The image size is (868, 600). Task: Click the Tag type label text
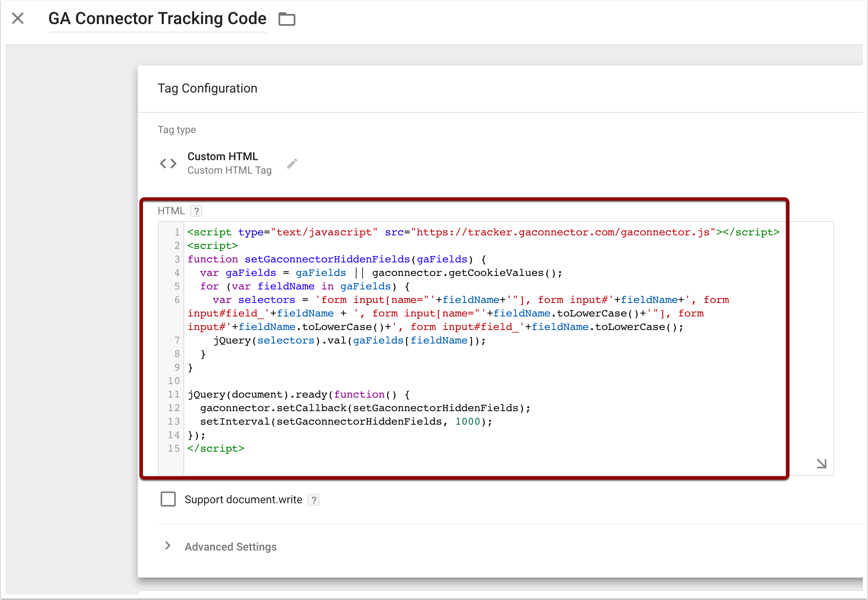(x=177, y=130)
